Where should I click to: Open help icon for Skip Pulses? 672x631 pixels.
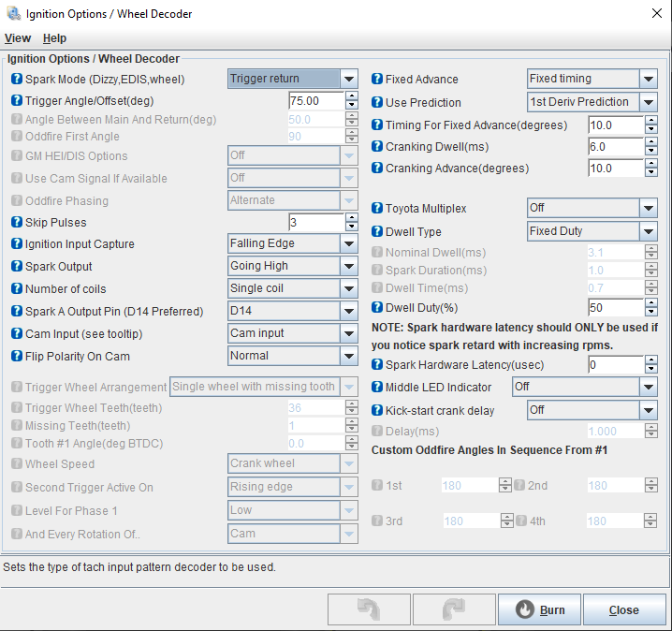coord(17,222)
